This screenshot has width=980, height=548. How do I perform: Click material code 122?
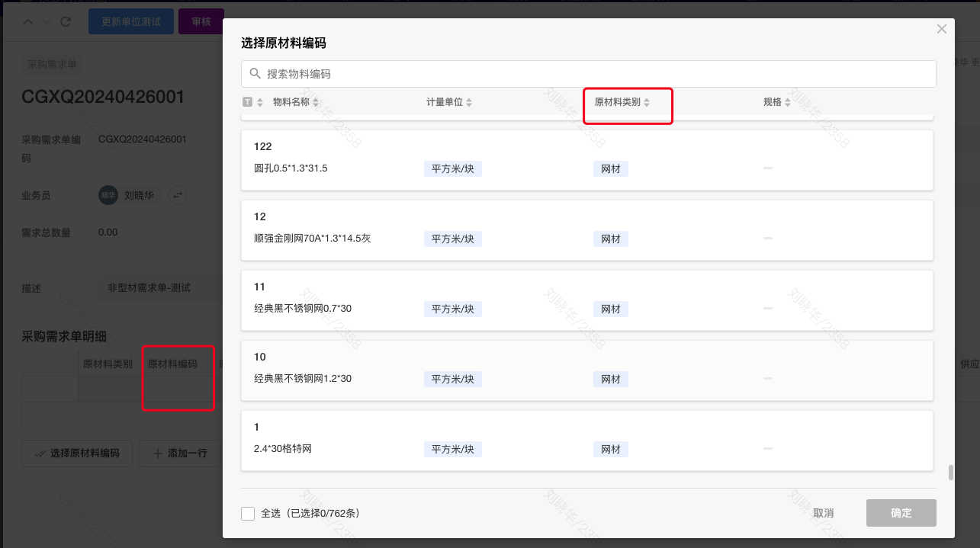pos(263,146)
